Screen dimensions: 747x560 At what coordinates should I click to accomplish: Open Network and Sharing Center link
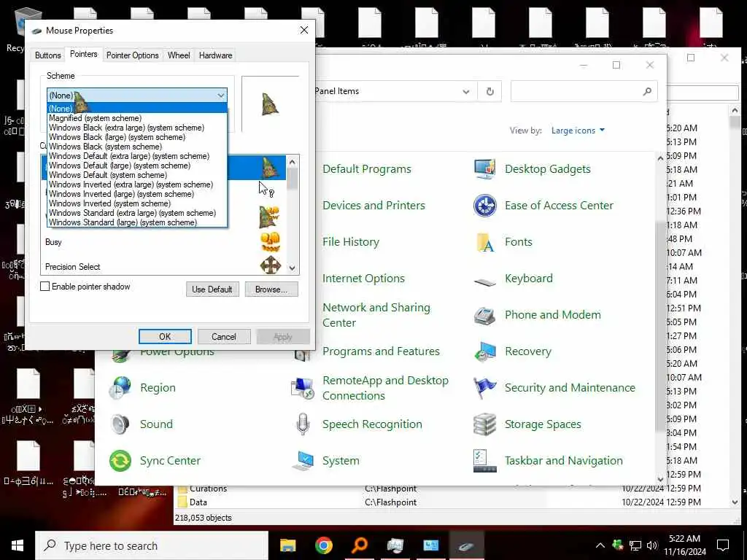[x=376, y=315]
